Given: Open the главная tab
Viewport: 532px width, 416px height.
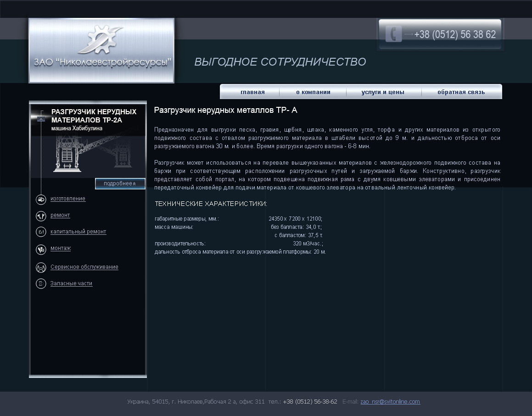Looking at the screenshot, I should tap(252, 92).
